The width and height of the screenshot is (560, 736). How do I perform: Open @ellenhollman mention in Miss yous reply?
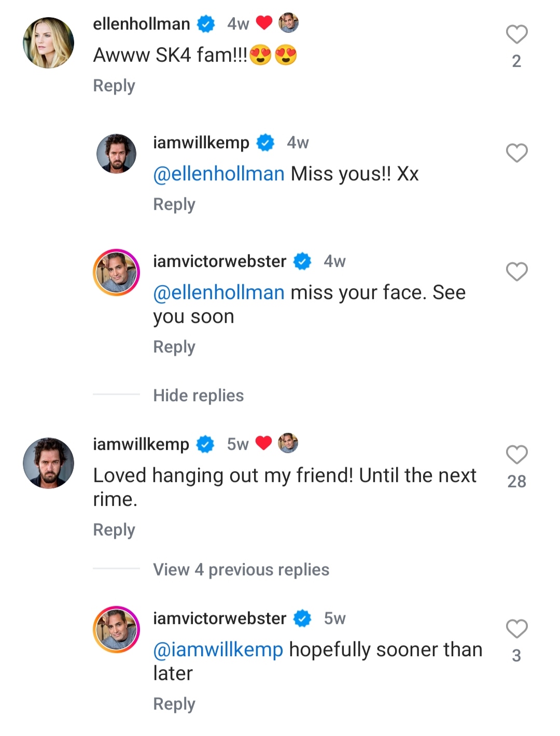pyautogui.click(x=219, y=174)
